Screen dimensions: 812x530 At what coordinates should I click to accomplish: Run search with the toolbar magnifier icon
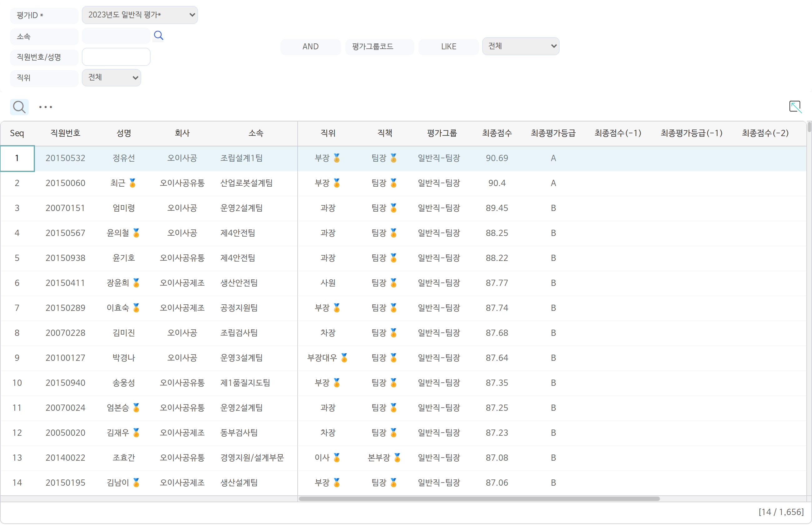(19, 107)
